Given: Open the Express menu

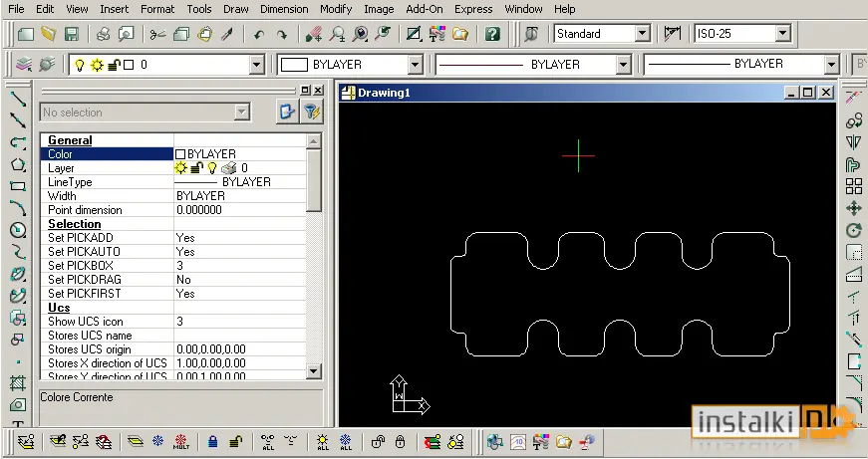Looking at the screenshot, I should [473, 9].
